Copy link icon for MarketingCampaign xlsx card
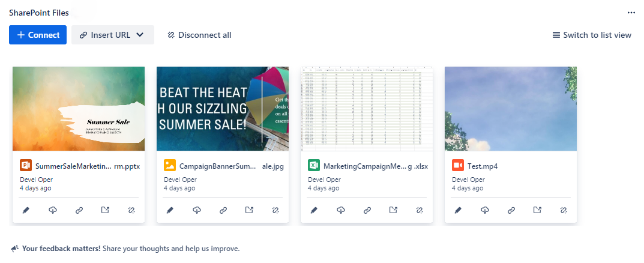This screenshot has width=644, height=263. 367,210
